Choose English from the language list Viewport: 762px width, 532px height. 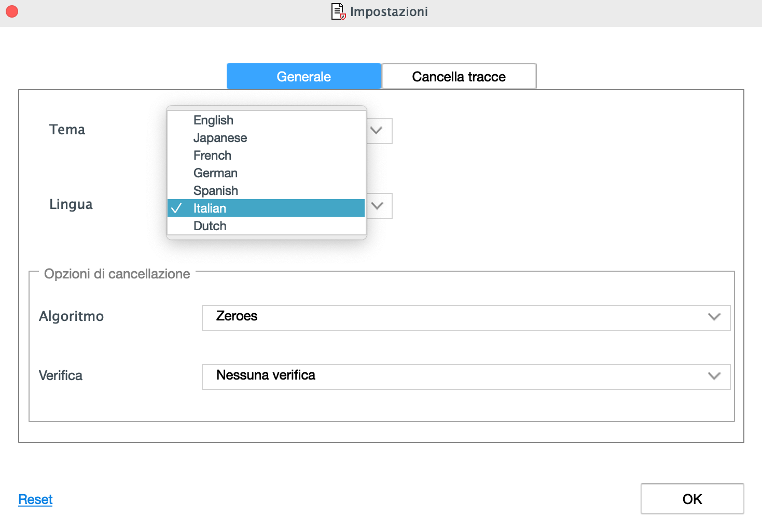point(267,120)
